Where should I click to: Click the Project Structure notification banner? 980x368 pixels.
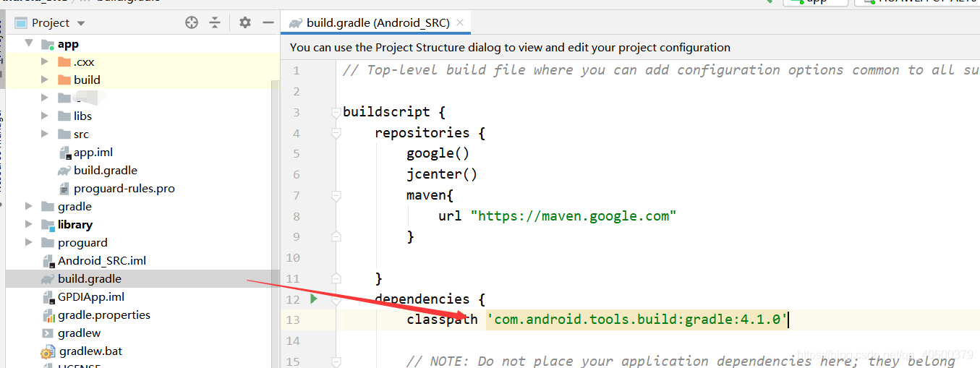[630, 48]
